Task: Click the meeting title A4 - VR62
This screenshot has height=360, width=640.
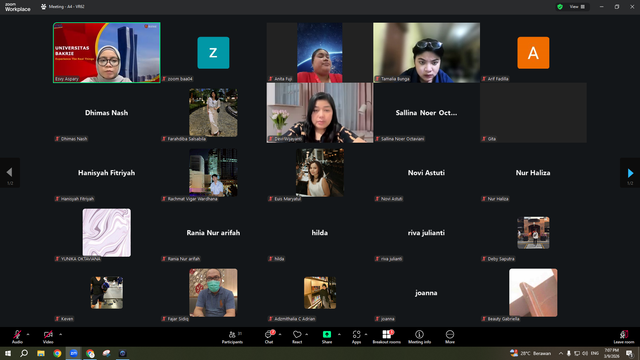Action: click(67, 7)
